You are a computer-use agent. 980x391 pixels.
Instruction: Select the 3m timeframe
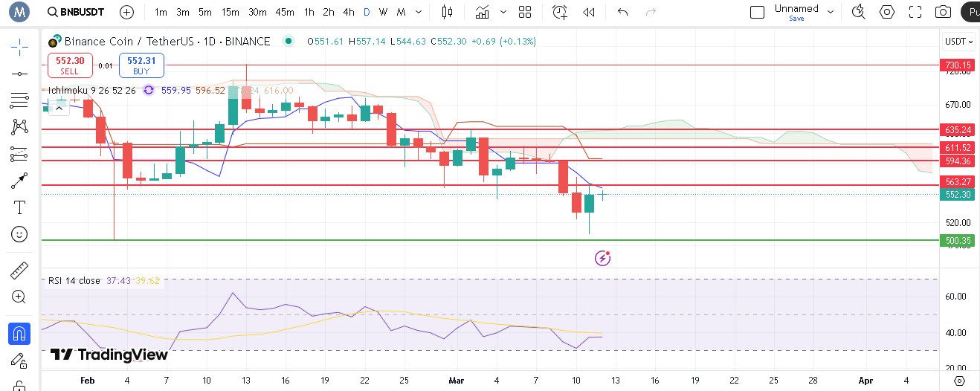pos(183,12)
